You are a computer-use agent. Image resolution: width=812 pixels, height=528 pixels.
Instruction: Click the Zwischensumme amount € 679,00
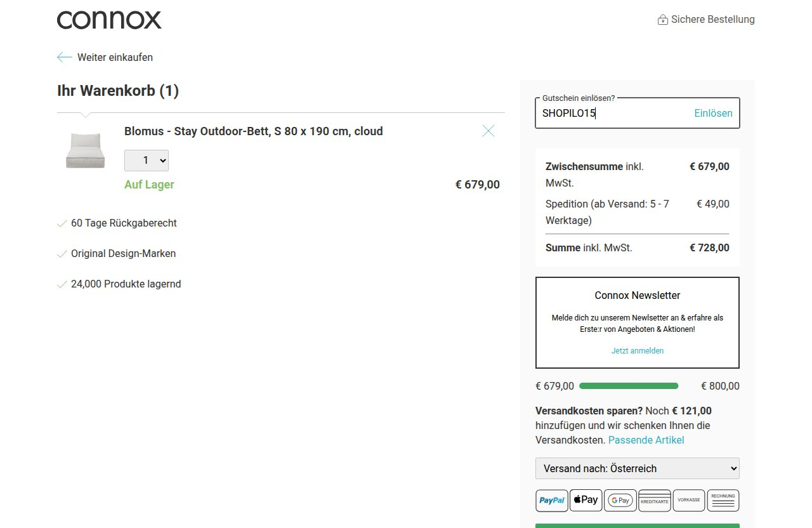[x=709, y=167]
